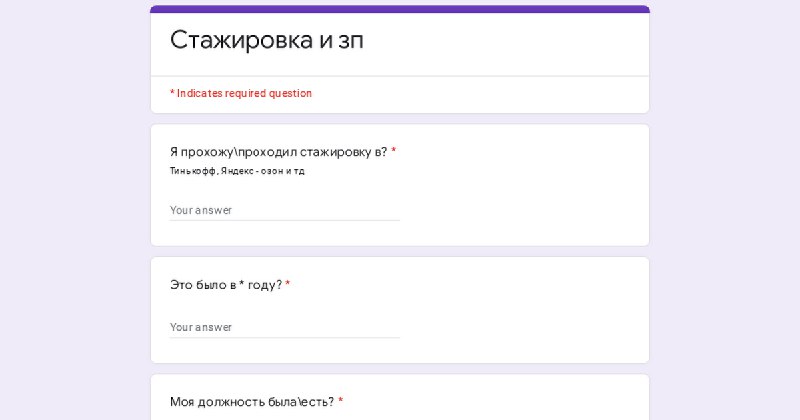Click the answer field under the internship question
The width and height of the screenshot is (800, 420).
click(x=285, y=210)
